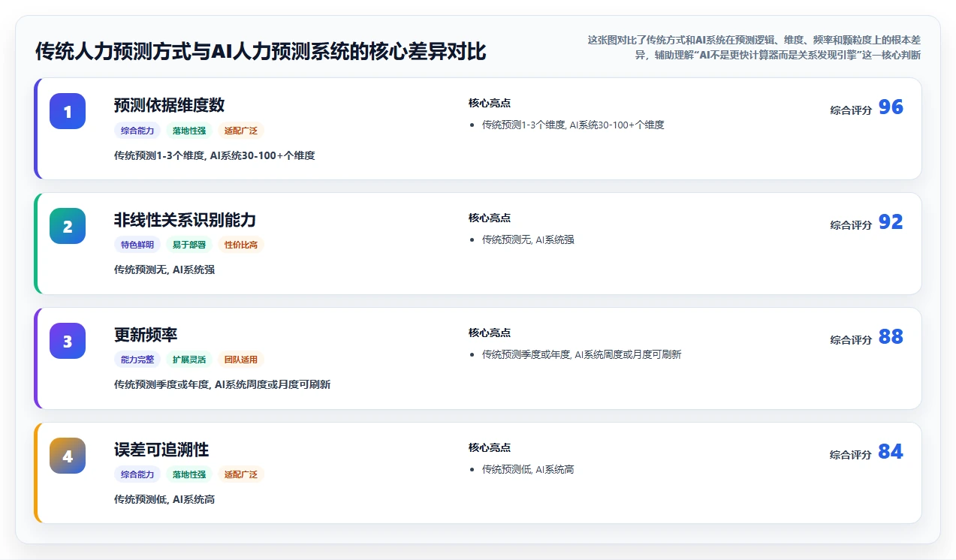The width and height of the screenshot is (956, 560).
Task: Click the number 1 badge icon
Action: point(68,111)
